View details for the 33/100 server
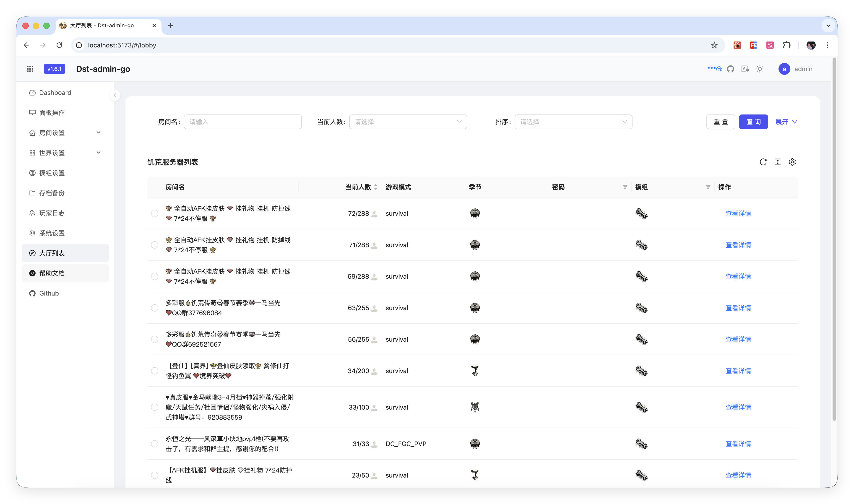The image size is (854, 504). (x=738, y=407)
